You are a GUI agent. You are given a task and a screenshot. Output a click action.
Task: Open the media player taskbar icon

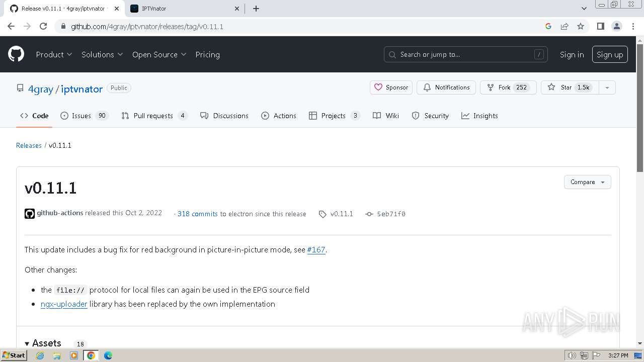click(x=74, y=355)
